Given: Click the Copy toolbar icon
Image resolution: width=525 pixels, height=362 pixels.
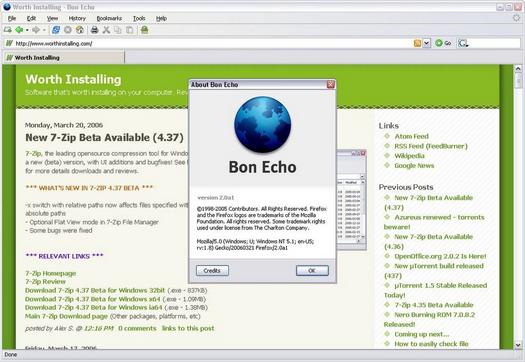Looking at the screenshot, I should 118,30.
